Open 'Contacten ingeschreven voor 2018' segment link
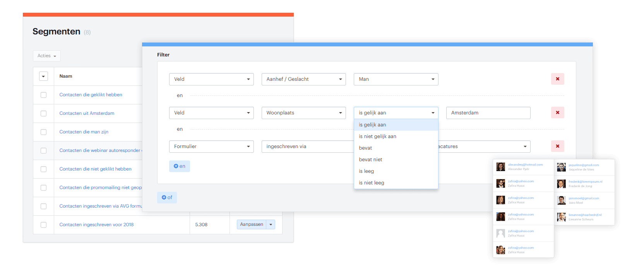Image resolution: width=644 pixels, height=278 pixels. [96, 225]
